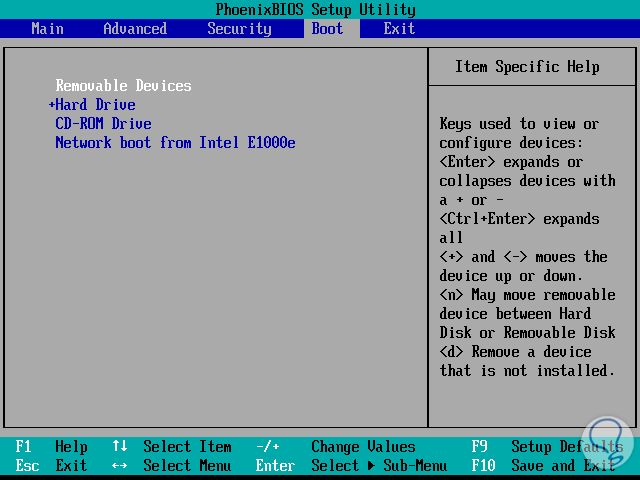Viewport: 640px width, 480px height.
Task: Click help line '<d> Remove a device'
Action: click(515, 351)
